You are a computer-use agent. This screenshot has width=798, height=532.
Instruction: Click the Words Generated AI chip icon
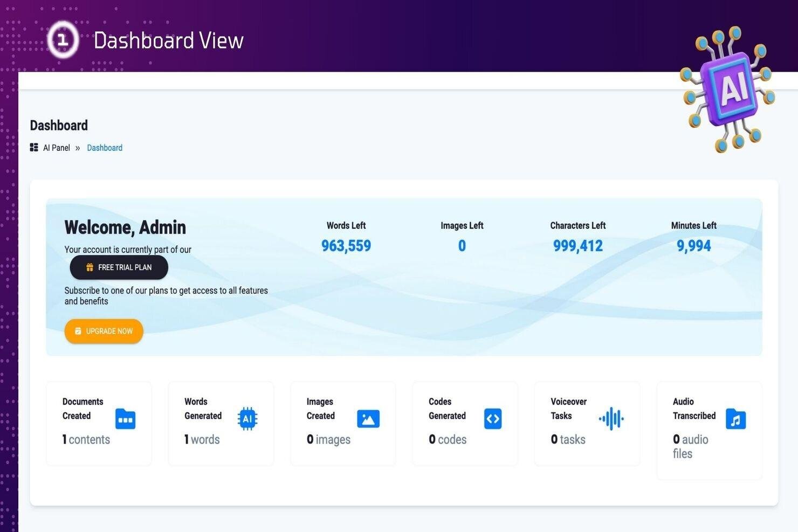tap(247, 419)
